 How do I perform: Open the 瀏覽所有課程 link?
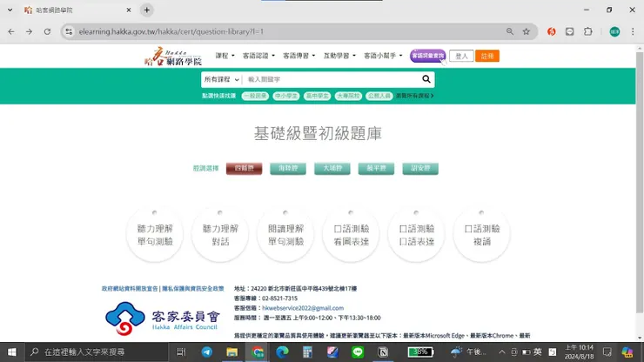point(415,96)
